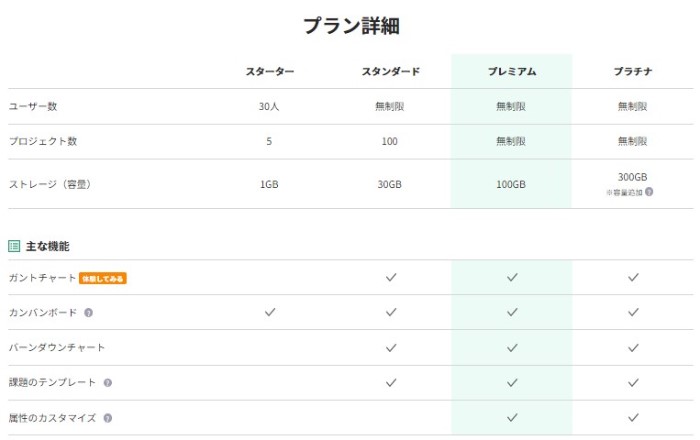Click the ガントチャート feature label

click(41, 278)
